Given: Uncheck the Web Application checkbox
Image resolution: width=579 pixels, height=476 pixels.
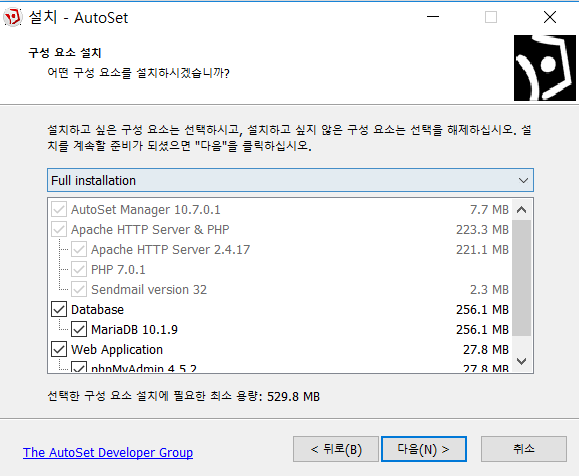Looking at the screenshot, I should click(x=59, y=349).
